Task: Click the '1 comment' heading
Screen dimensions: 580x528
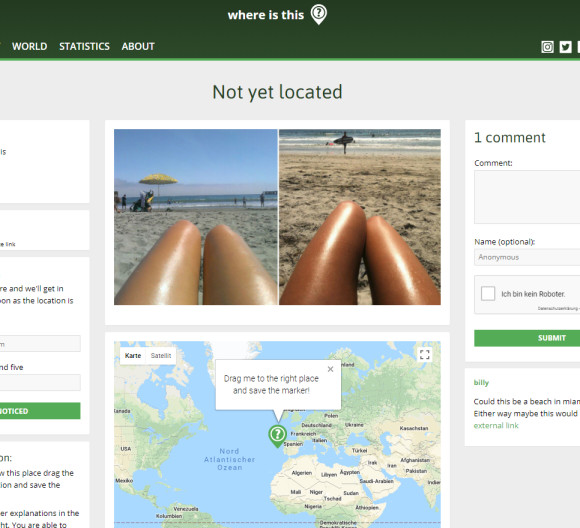Action: (510, 138)
